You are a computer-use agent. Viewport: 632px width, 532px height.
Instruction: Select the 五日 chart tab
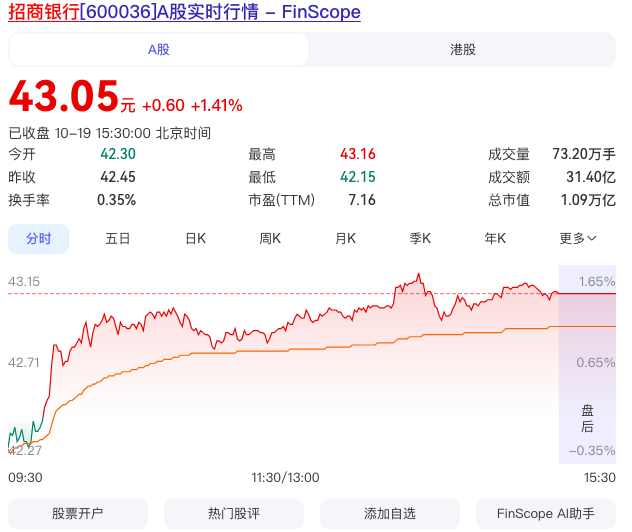point(117,239)
